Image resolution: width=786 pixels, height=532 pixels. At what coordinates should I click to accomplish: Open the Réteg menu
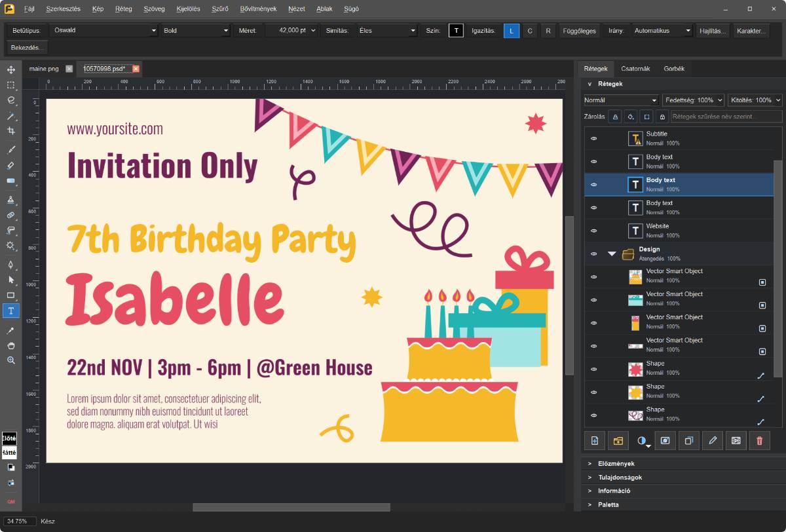coord(123,9)
